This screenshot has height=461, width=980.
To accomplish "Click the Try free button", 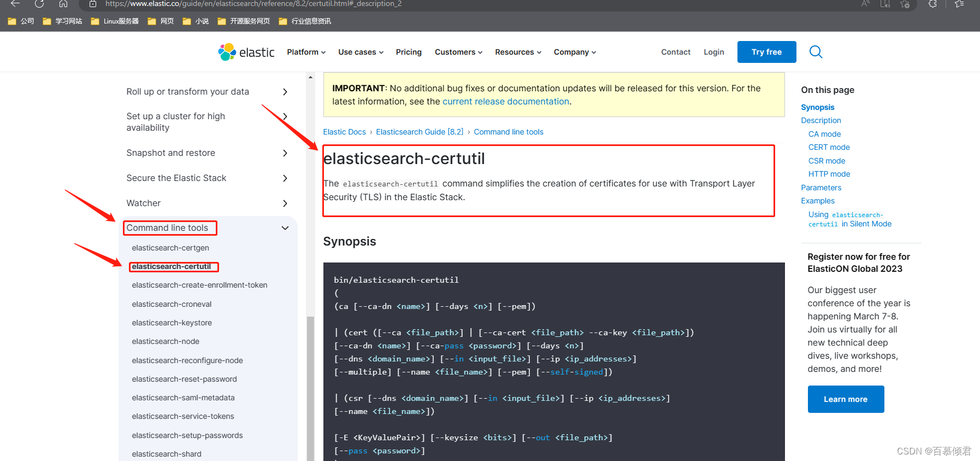I will 766,52.
